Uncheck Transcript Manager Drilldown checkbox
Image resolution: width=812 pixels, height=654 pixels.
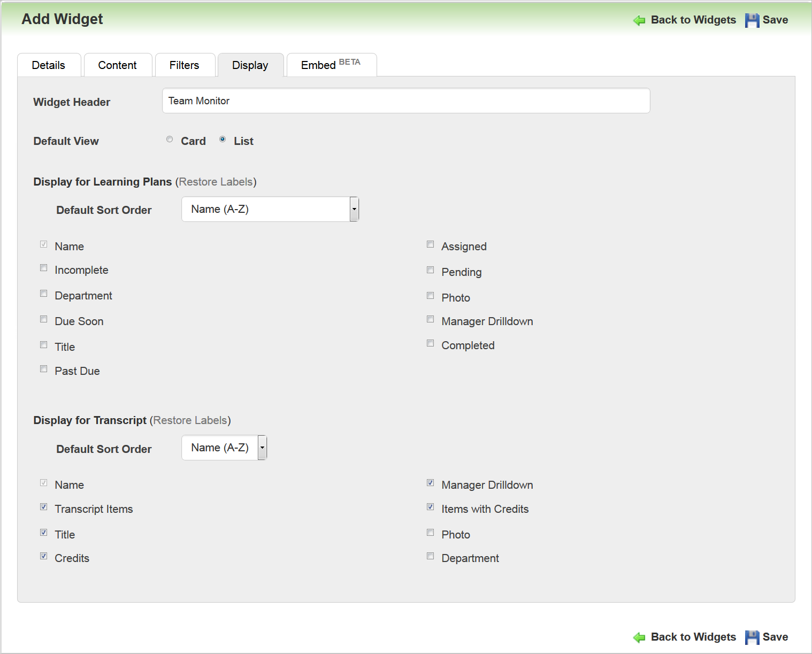click(x=431, y=483)
